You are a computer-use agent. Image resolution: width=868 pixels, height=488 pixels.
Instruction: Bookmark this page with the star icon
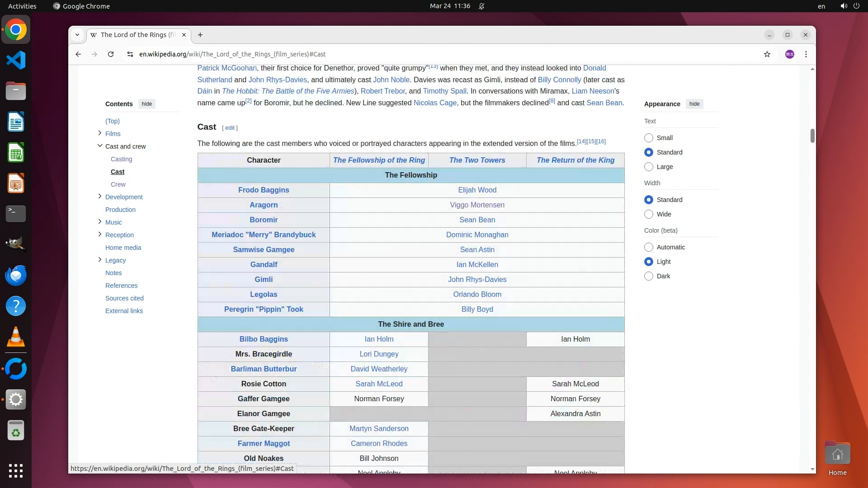tap(767, 54)
